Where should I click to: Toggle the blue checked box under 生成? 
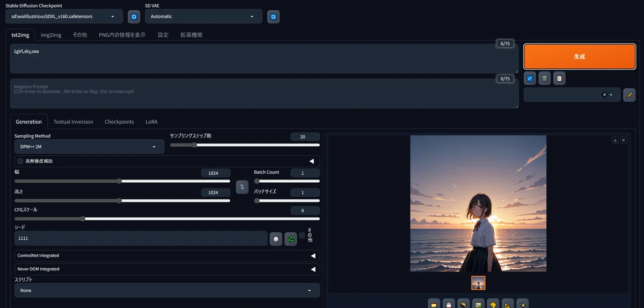pyautogui.click(x=530, y=78)
